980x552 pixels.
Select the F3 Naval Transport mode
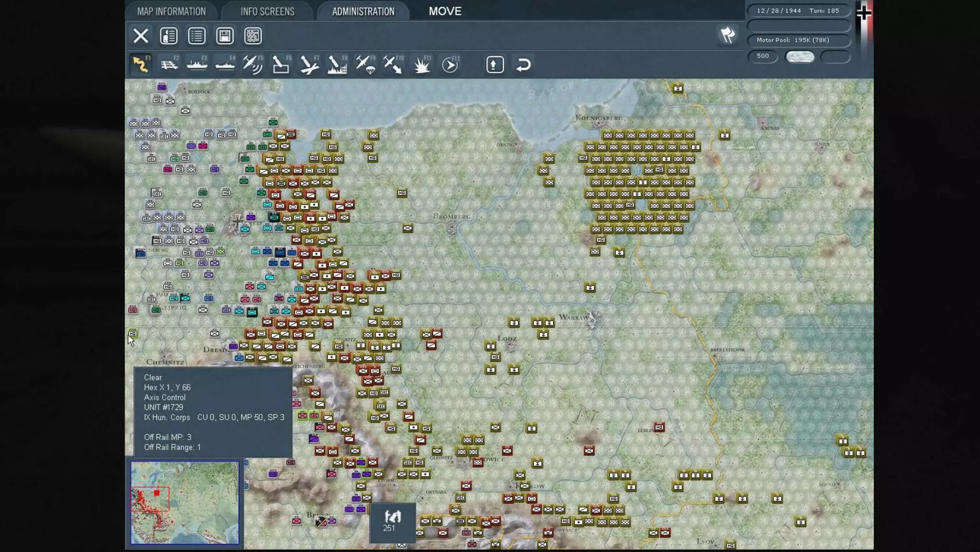click(197, 65)
